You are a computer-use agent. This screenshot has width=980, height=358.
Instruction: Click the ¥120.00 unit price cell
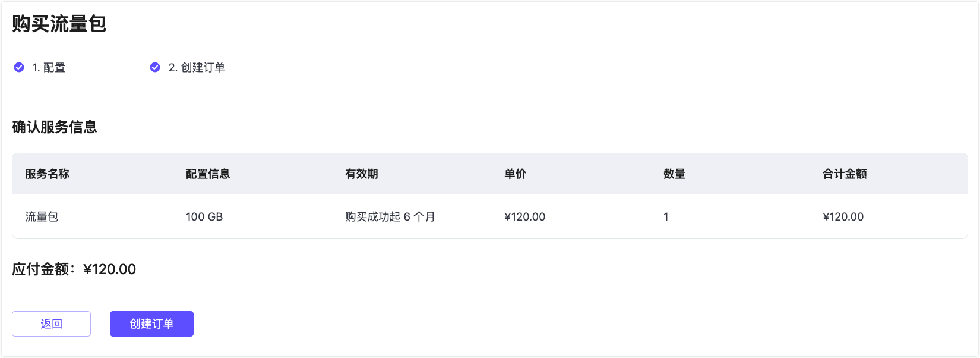(x=525, y=217)
